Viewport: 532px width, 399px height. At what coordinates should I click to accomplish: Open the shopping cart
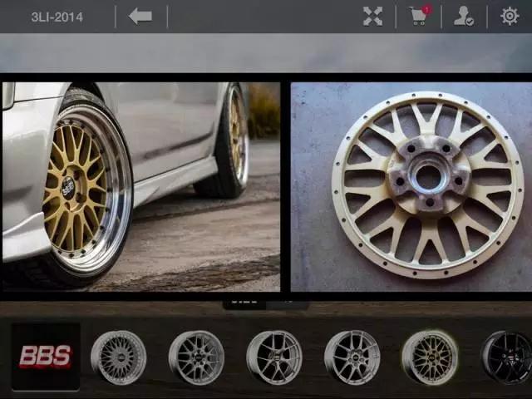tap(419, 17)
